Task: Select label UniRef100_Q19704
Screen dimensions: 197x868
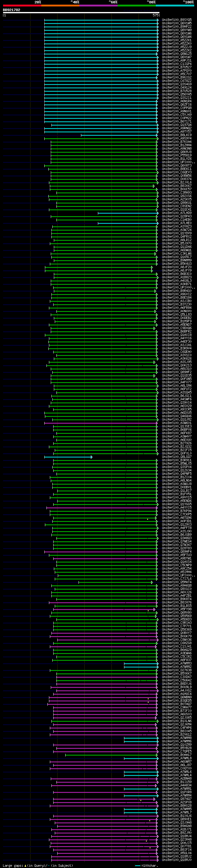Action: coord(177,125)
